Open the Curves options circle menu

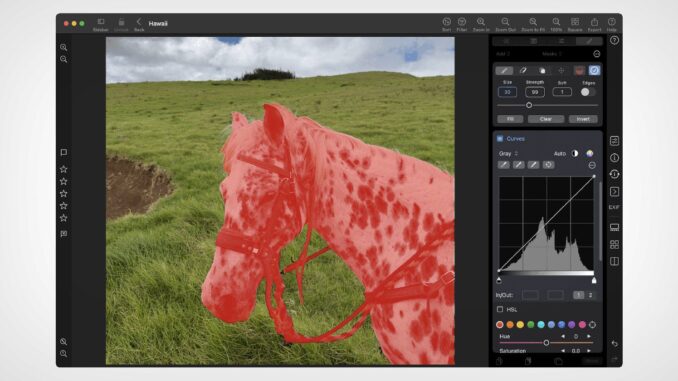pos(592,165)
